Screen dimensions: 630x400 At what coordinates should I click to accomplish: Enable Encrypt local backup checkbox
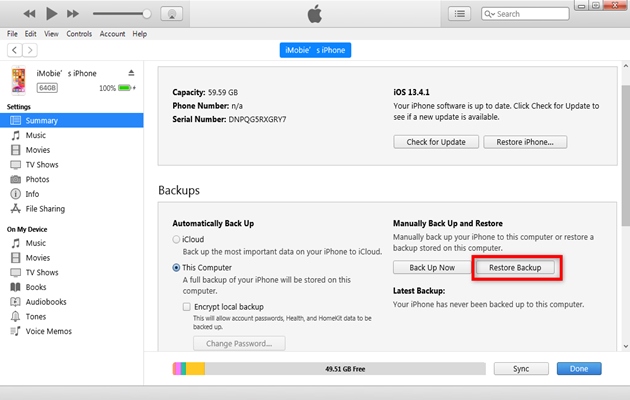pos(186,307)
